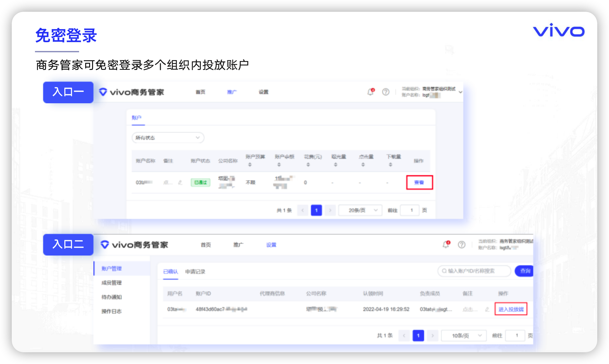Click the account ID/name search field
Screen dimensions: 609x364
tap(474, 271)
